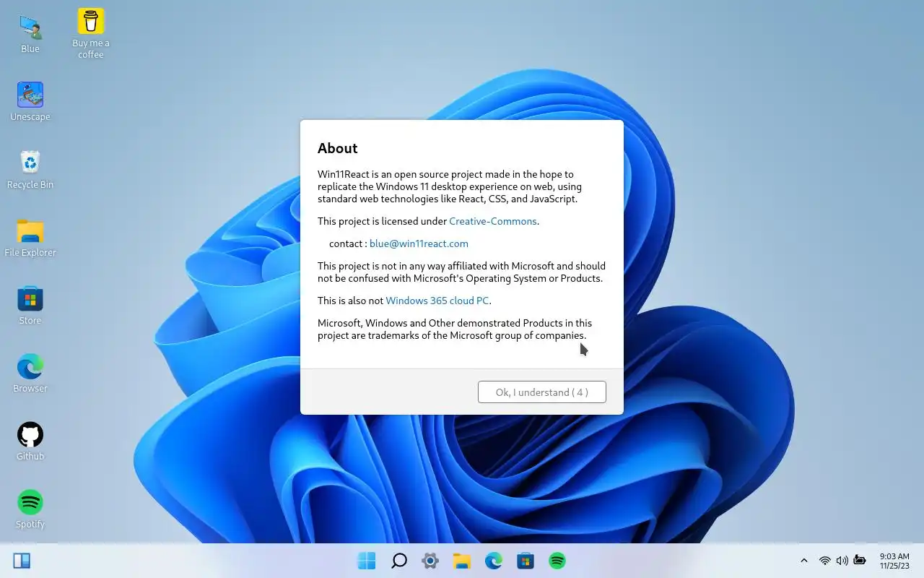Open Microsoft Store in taskbar

click(x=526, y=561)
